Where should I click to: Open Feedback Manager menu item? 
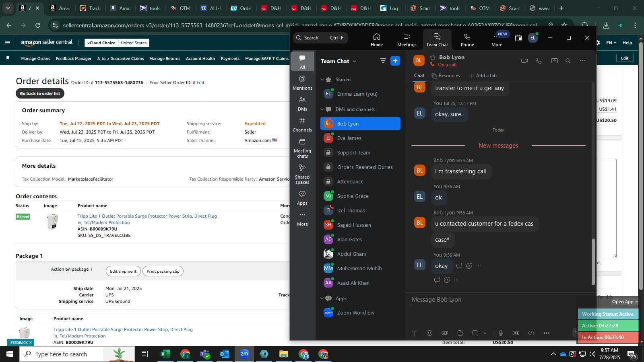[x=74, y=59]
